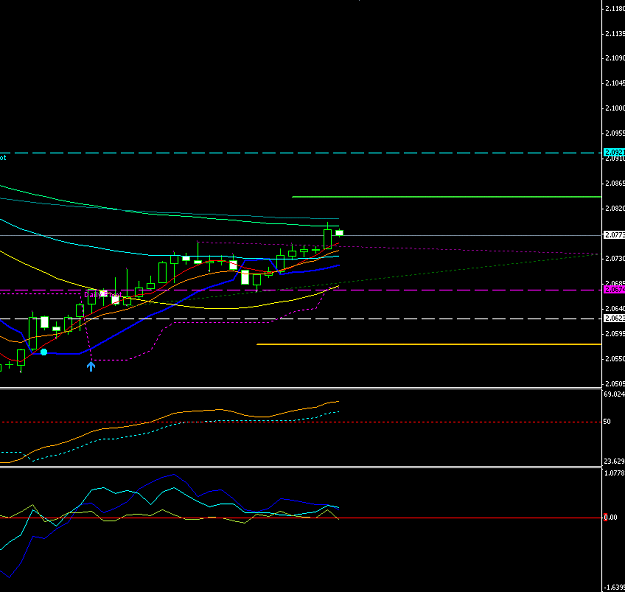This screenshot has height=592, width=625.
Task: Click the 2.0595 price scale label
Action: coord(615,334)
